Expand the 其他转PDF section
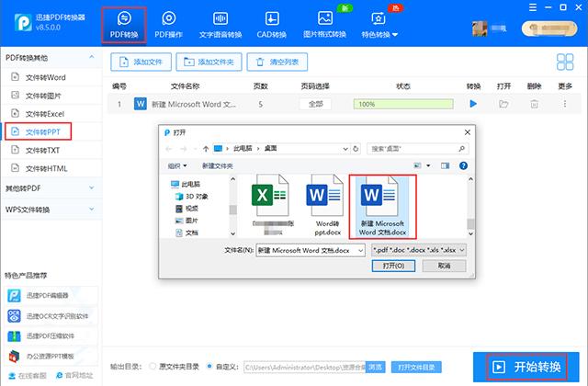 pyautogui.click(x=51, y=187)
